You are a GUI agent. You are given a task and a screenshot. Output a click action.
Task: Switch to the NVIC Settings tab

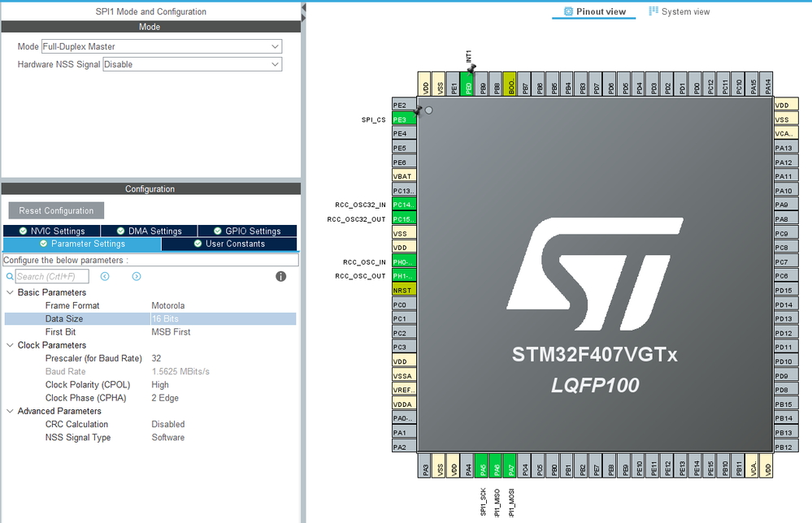click(52, 231)
